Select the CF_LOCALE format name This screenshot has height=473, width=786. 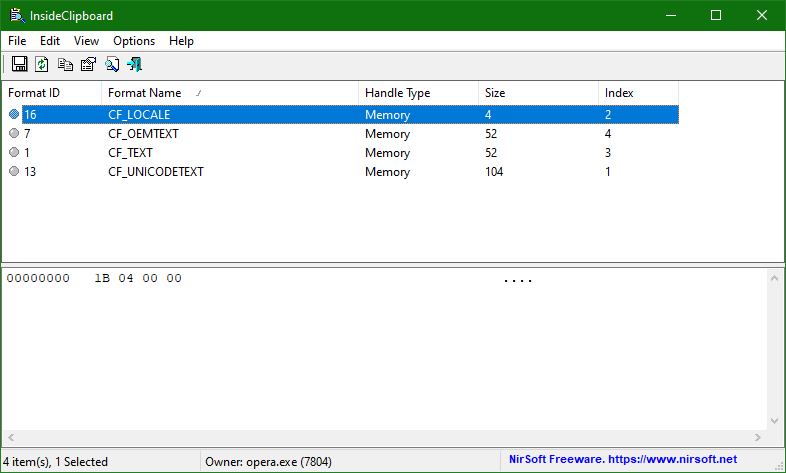(x=139, y=115)
